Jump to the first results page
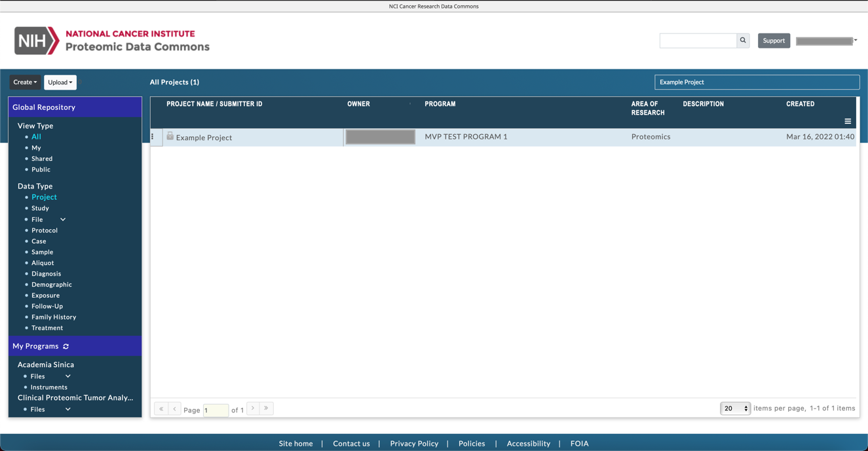 (161, 408)
